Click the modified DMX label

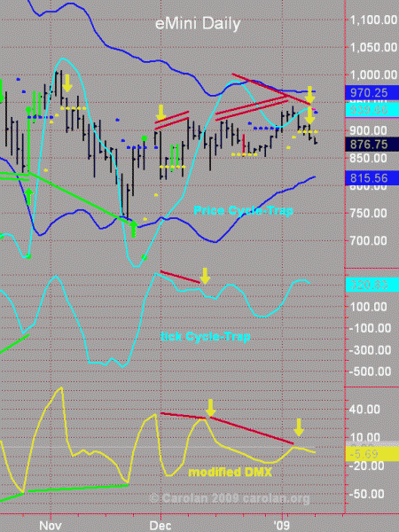[231, 472]
